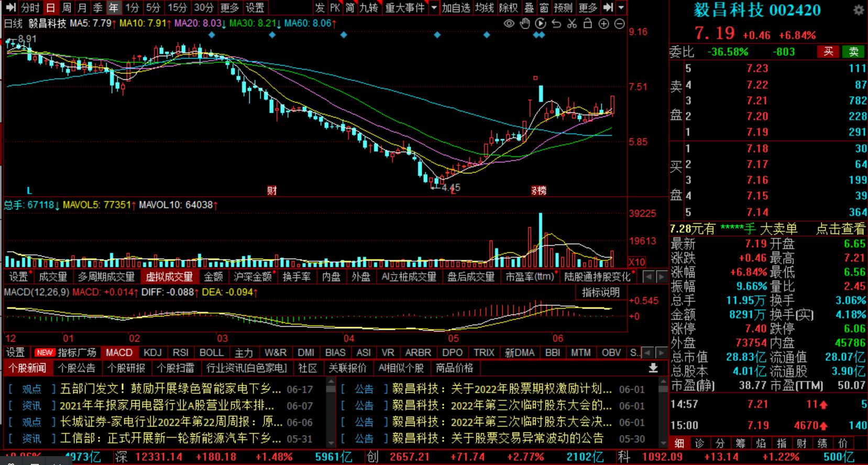Open the 更多 timeframe options

click(x=229, y=8)
